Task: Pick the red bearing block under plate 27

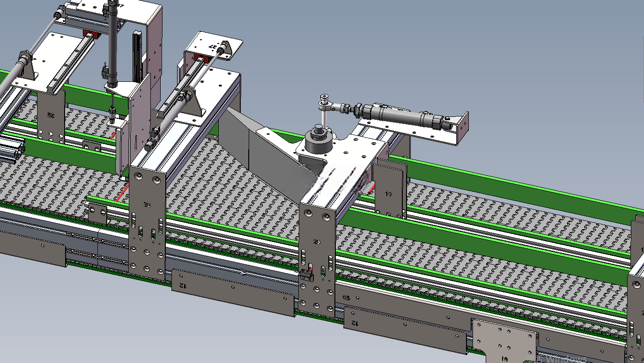Action: point(200,59)
